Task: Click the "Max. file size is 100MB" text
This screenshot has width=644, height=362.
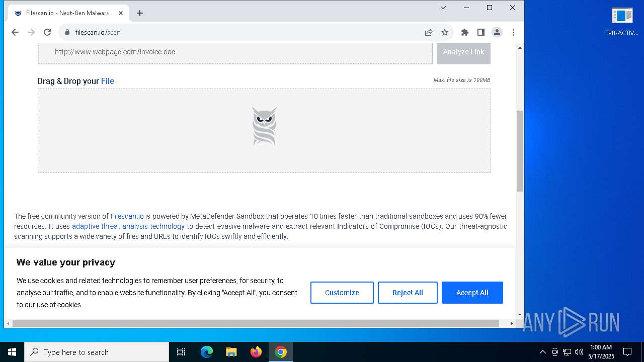Action: [x=462, y=80]
